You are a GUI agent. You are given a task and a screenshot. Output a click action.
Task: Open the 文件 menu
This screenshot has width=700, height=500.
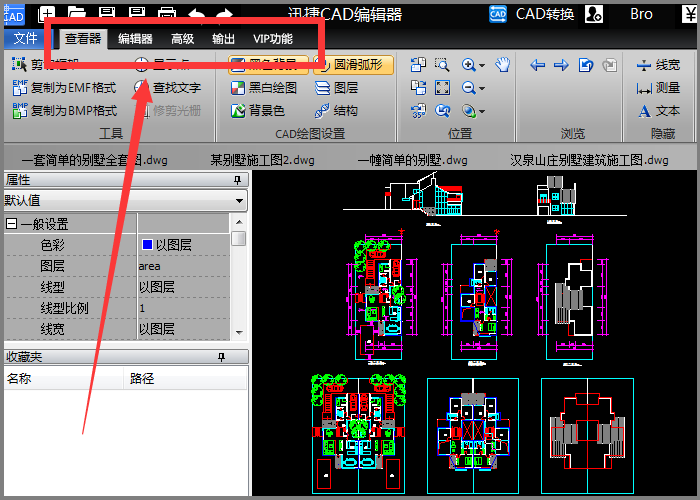[25, 38]
